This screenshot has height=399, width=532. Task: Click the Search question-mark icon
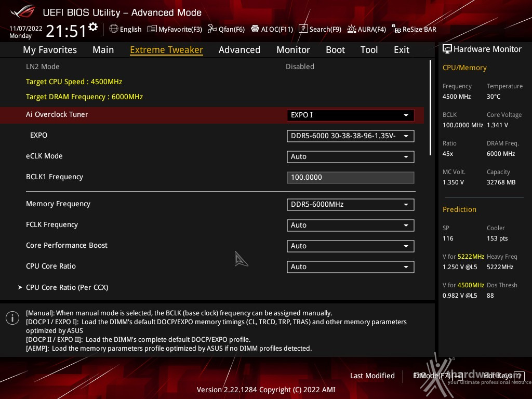pos(303,29)
